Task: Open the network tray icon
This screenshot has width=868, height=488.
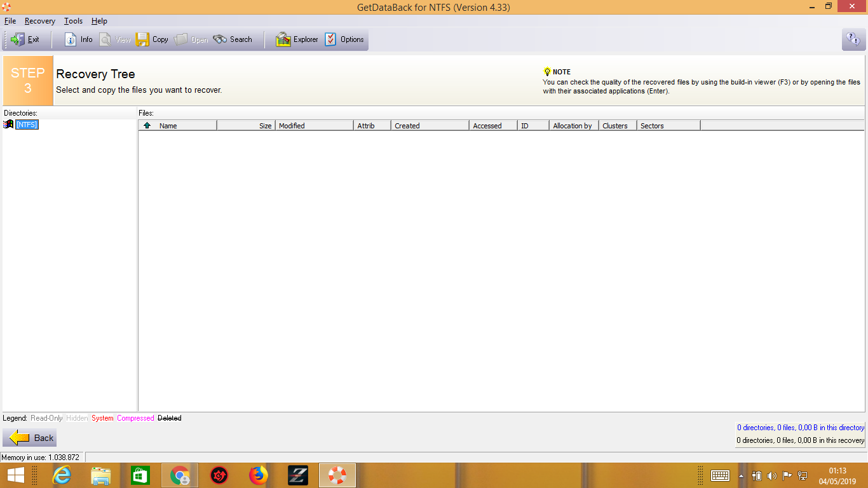Action: click(x=803, y=476)
